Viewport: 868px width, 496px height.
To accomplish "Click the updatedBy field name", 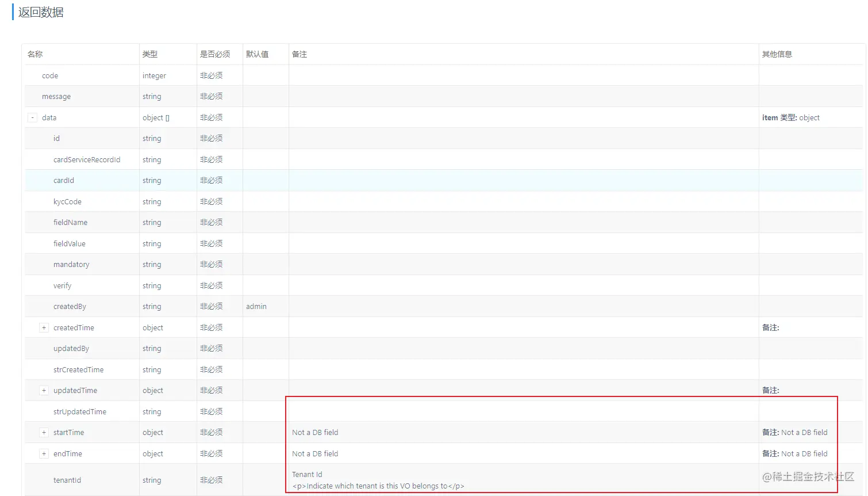I will click(x=71, y=348).
